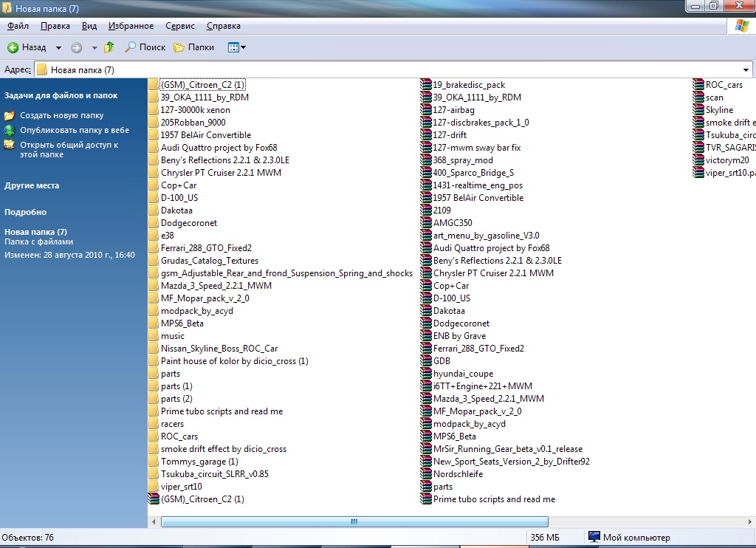
Task: Click the scrollbar left arrow
Action: (154, 521)
